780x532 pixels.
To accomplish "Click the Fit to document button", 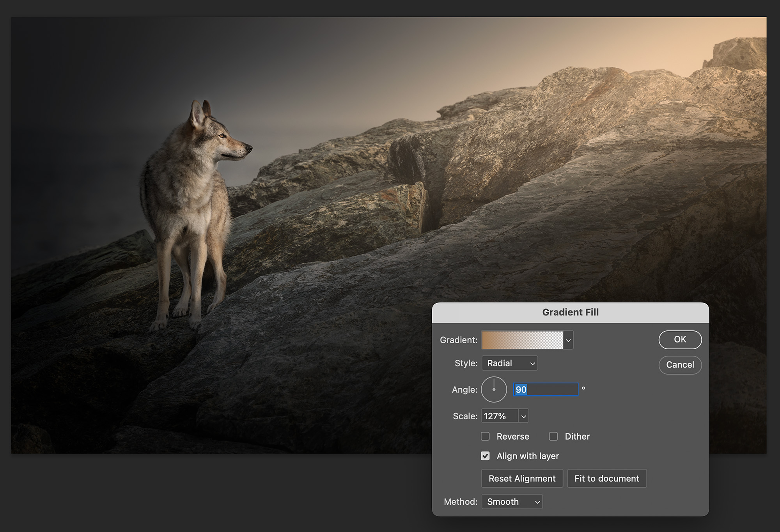I will coord(607,478).
